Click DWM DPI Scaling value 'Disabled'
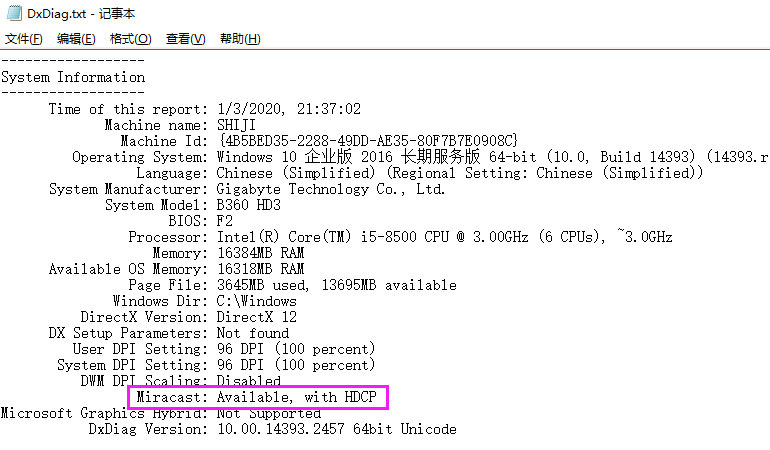770x450 pixels. click(x=248, y=380)
